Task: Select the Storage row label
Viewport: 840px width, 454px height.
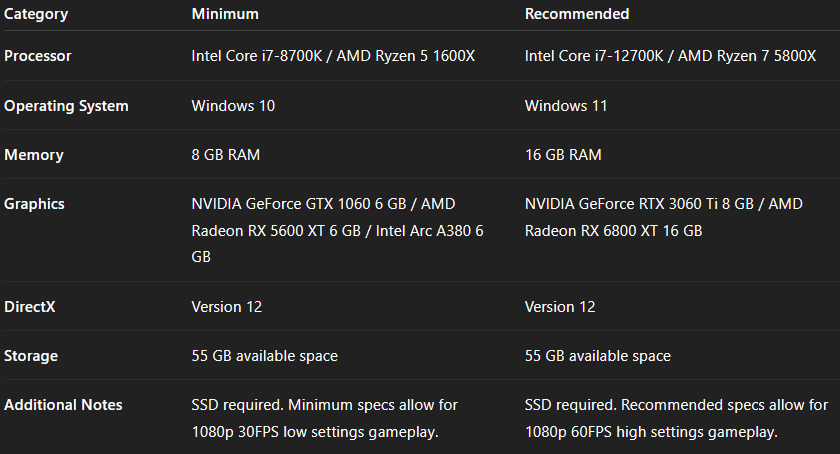Action: (x=31, y=356)
